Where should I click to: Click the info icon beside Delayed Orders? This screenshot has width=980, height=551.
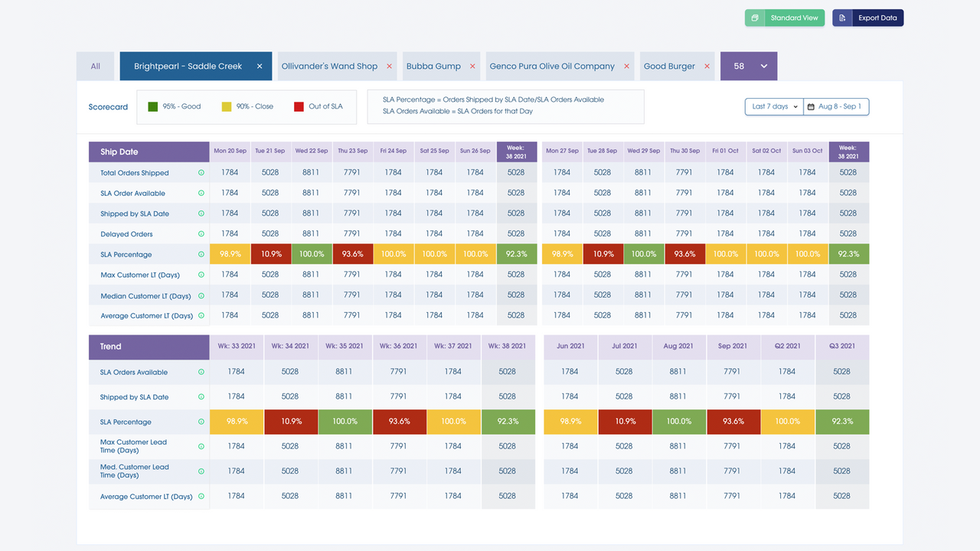[201, 233]
